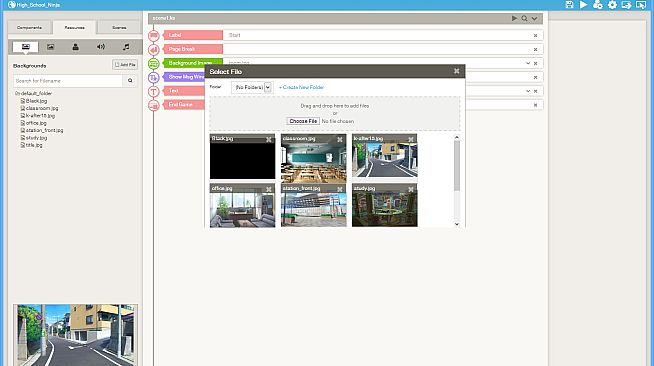Remove the Show Msg Window row with X
This screenshot has width=654, height=366.
click(x=536, y=77)
